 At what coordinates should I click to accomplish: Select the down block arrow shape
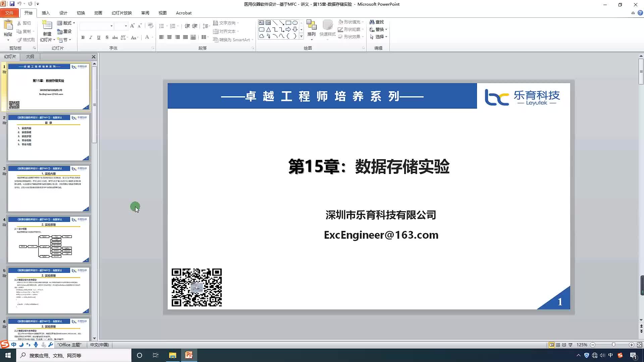tap(295, 29)
